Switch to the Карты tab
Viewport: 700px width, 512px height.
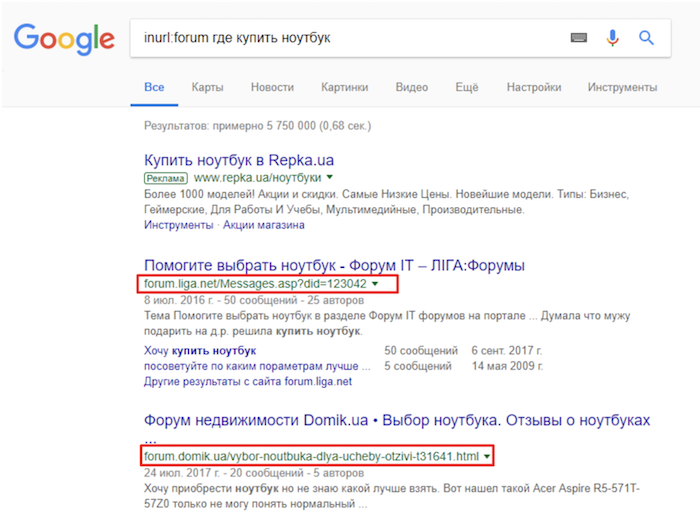(x=208, y=87)
